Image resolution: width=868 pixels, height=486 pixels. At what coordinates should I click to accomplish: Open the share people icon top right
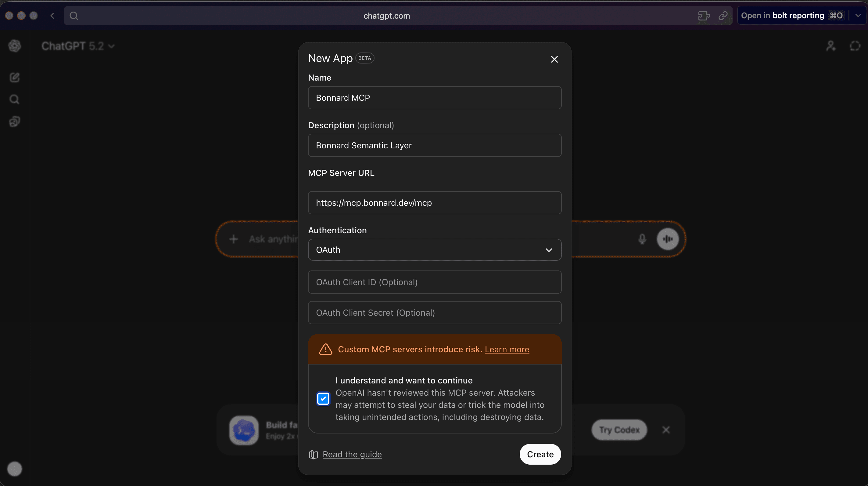(x=831, y=46)
